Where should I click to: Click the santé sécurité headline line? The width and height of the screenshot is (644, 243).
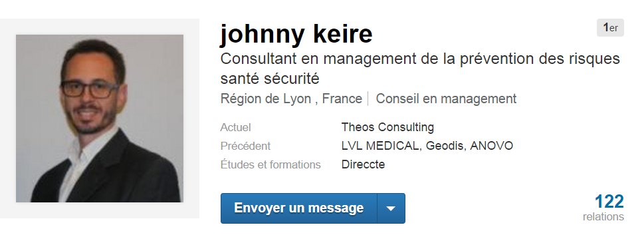click(x=270, y=79)
